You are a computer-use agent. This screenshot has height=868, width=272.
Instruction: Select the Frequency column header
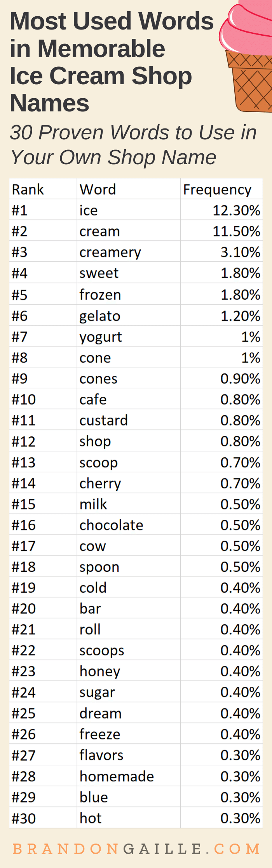tap(217, 189)
